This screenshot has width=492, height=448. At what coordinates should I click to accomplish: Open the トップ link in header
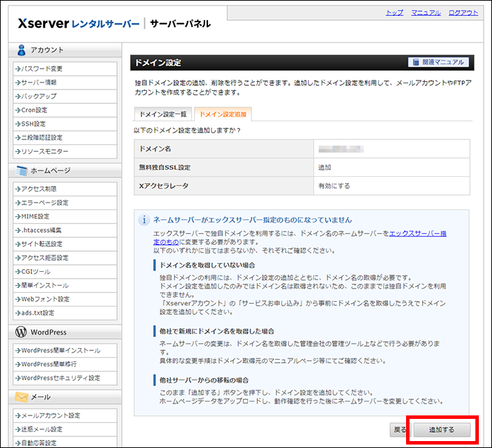[x=394, y=13]
